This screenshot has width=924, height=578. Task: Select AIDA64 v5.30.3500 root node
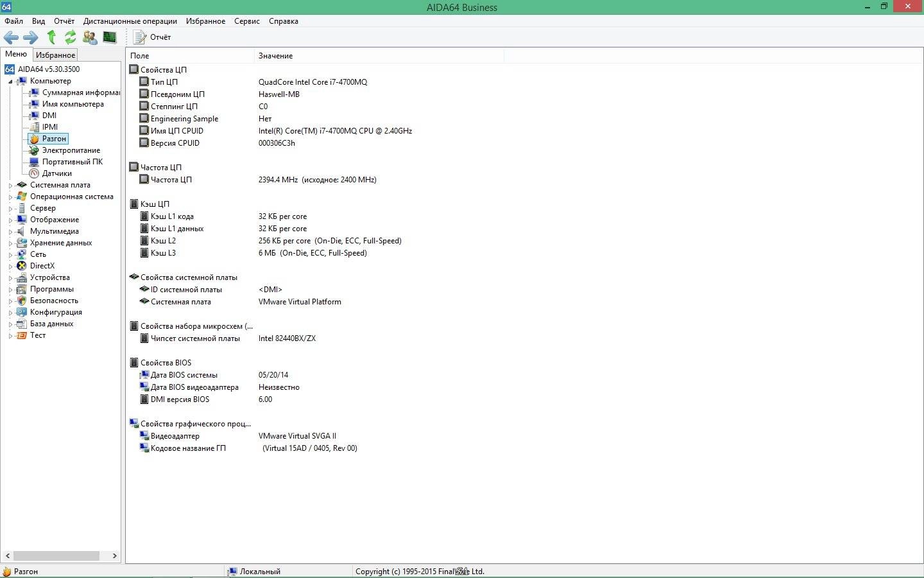click(49, 69)
